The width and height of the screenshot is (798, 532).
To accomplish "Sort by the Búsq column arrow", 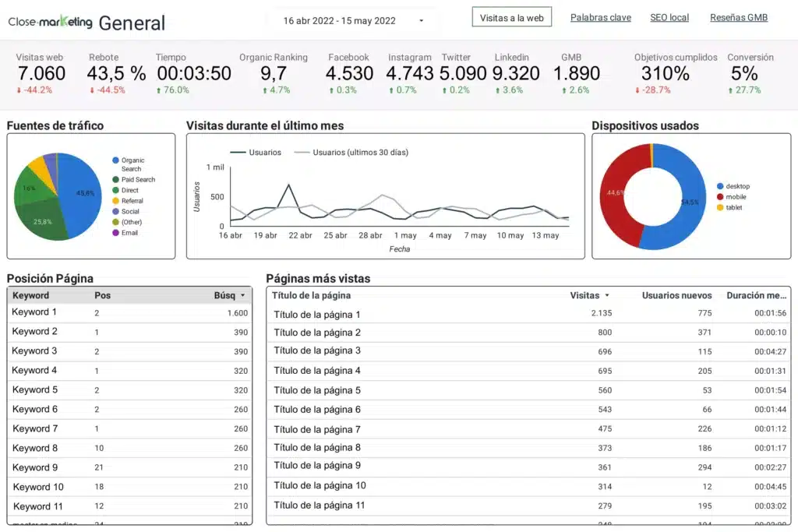I will coord(243,296).
